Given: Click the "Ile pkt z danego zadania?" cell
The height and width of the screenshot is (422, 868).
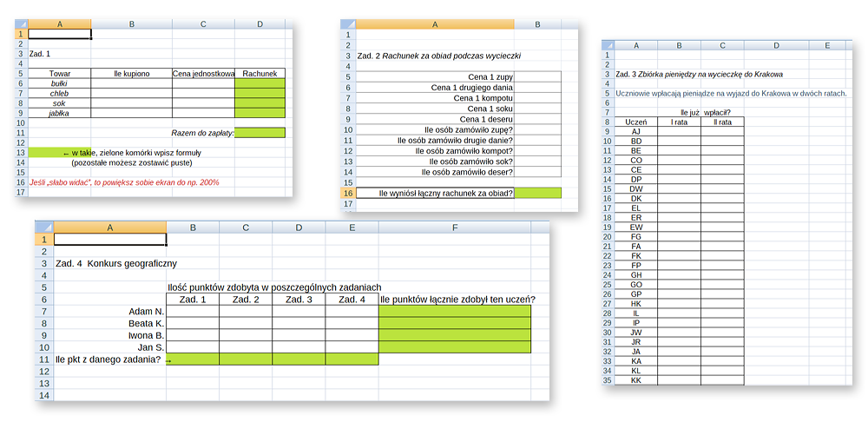Looking at the screenshot, I should point(110,359).
